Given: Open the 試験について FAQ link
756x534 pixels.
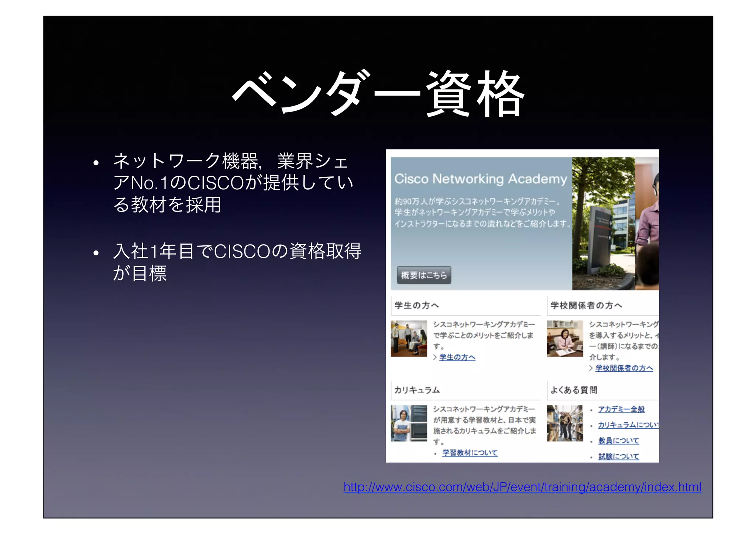Looking at the screenshot, I should tap(618, 457).
